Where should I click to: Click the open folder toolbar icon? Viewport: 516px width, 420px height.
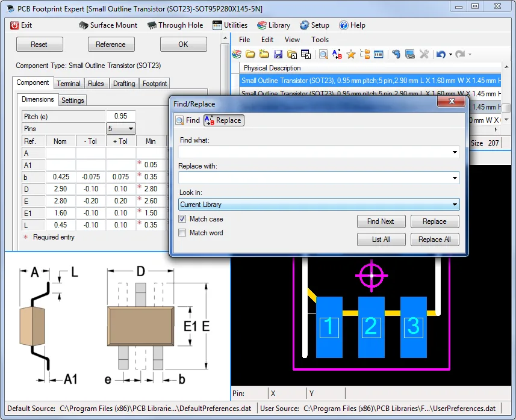(x=250, y=54)
